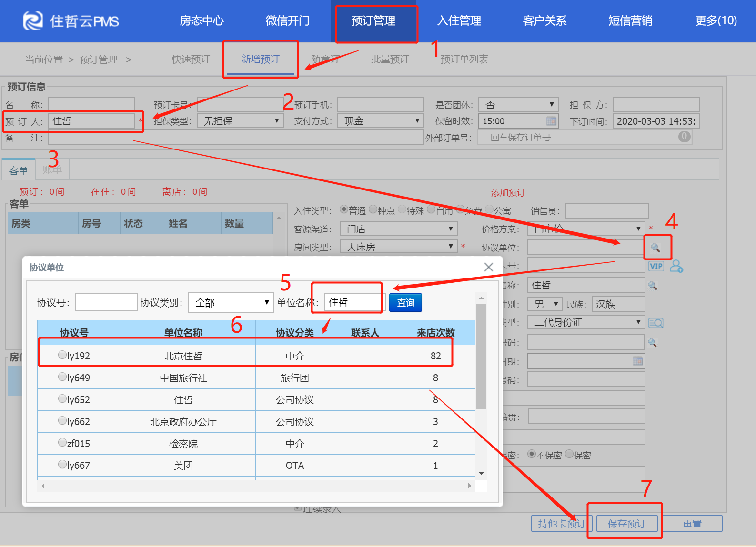
Task: Select 特殊 check-in type radio
Action: point(402,209)
